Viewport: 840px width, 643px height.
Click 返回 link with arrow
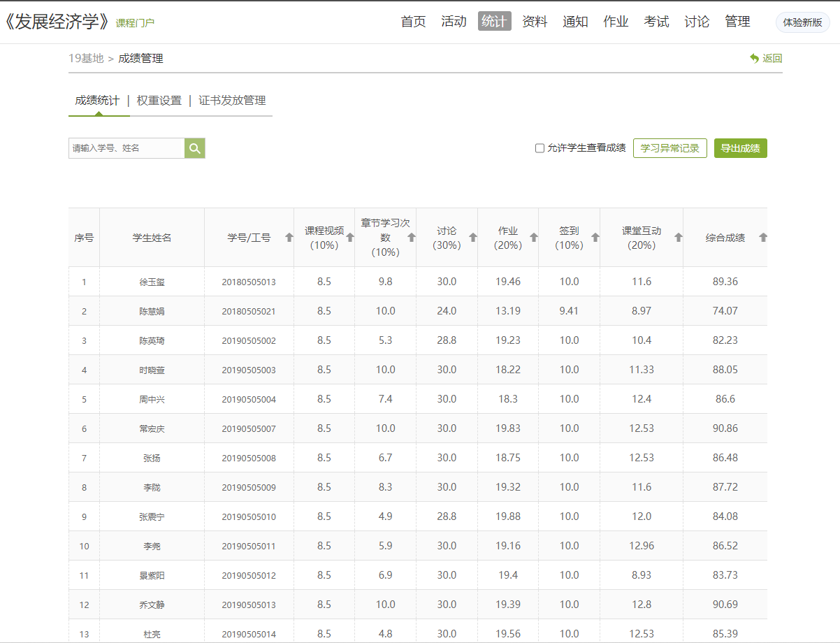click(x=766, y=59)
